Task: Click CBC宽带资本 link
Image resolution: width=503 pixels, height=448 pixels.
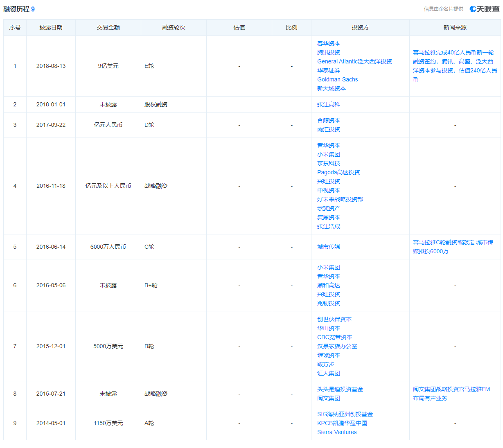Action: (x=334, y=337)
